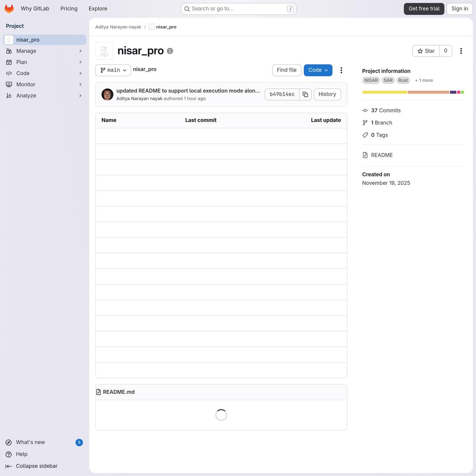Click the large nisar_pro project avatar

pos(104,51)
